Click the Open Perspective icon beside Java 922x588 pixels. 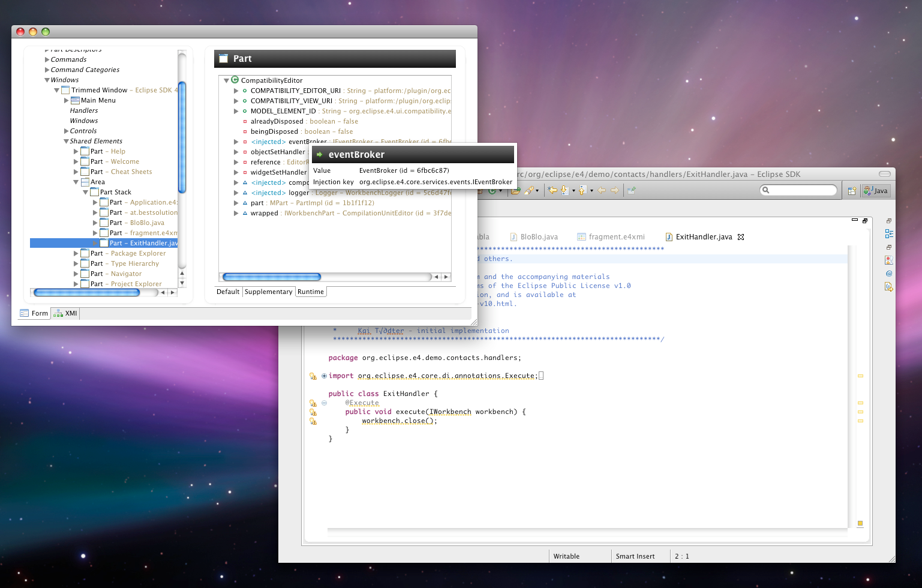[851, 191]
